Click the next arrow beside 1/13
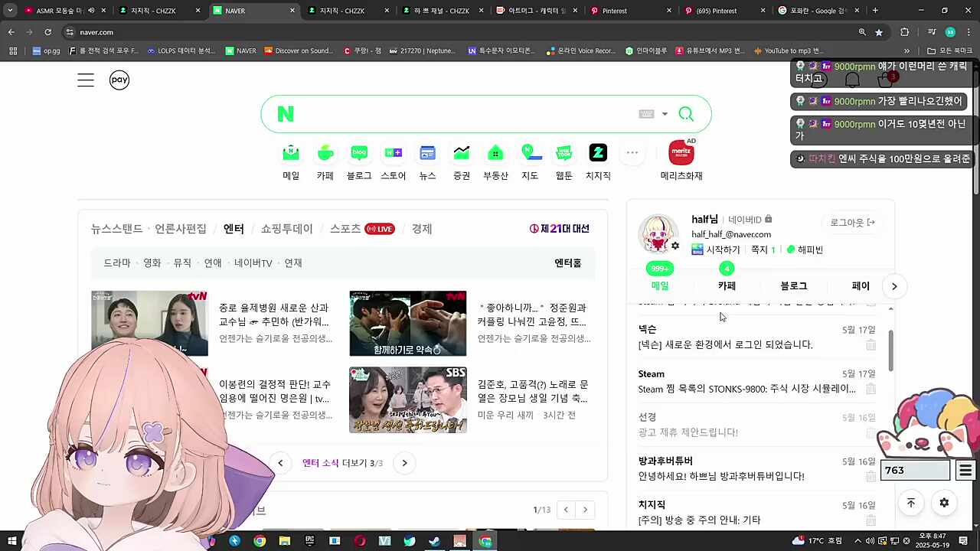Viewport: 980px width, 551px height. pyautogui.click(x=585, y=510)
